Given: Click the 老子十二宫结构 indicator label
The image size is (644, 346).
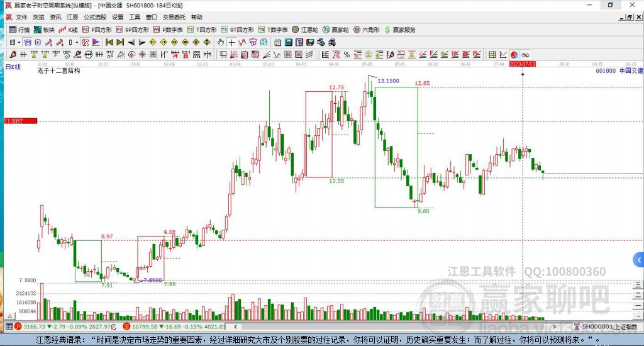Looking at the screenshot, I should 58,70.
